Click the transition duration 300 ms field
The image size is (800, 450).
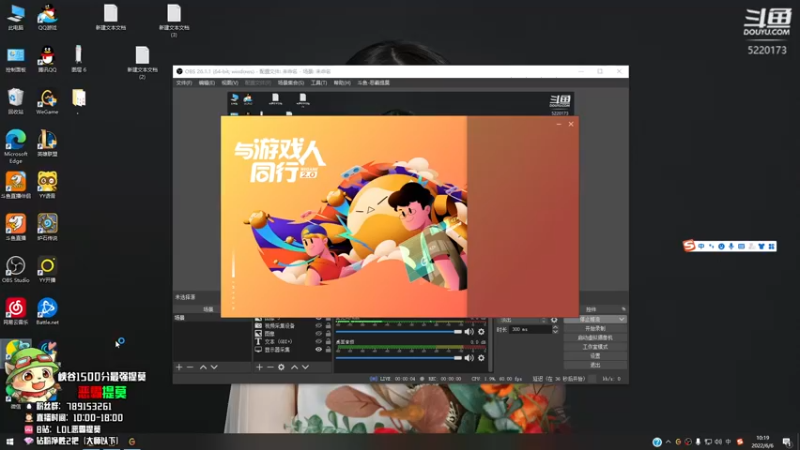pyautogui.click(x=530, y=330)
